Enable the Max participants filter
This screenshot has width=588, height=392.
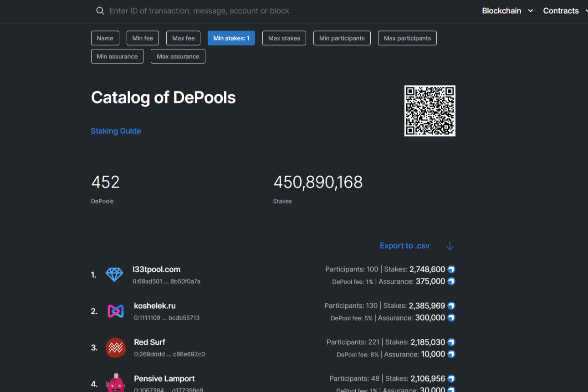pyautogui.click(x=407, y=38)
